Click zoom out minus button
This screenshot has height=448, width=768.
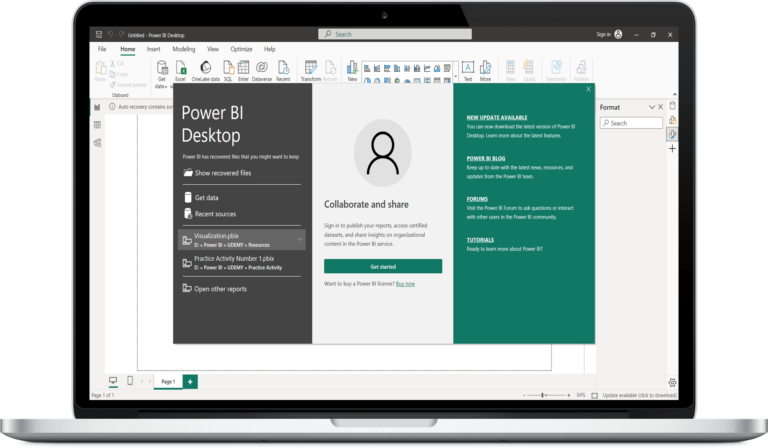[524, 395]
